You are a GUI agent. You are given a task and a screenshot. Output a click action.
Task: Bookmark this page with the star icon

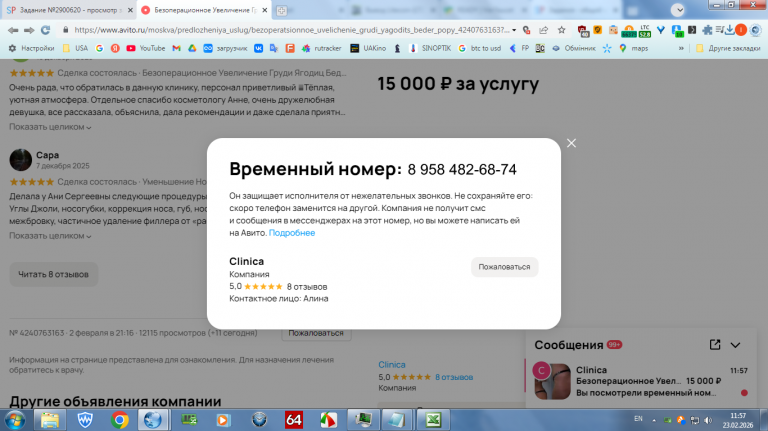pos(561,30)
